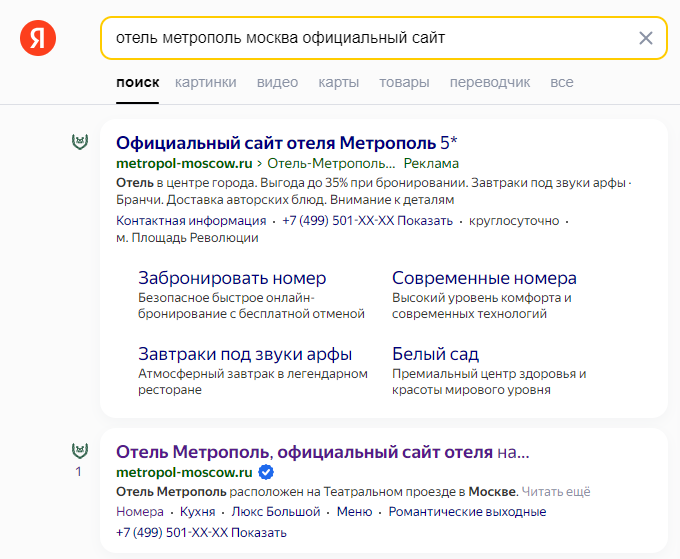
Task: Click the Yandex logo icon
Action: pyautogui.click(x=38, y=38)
